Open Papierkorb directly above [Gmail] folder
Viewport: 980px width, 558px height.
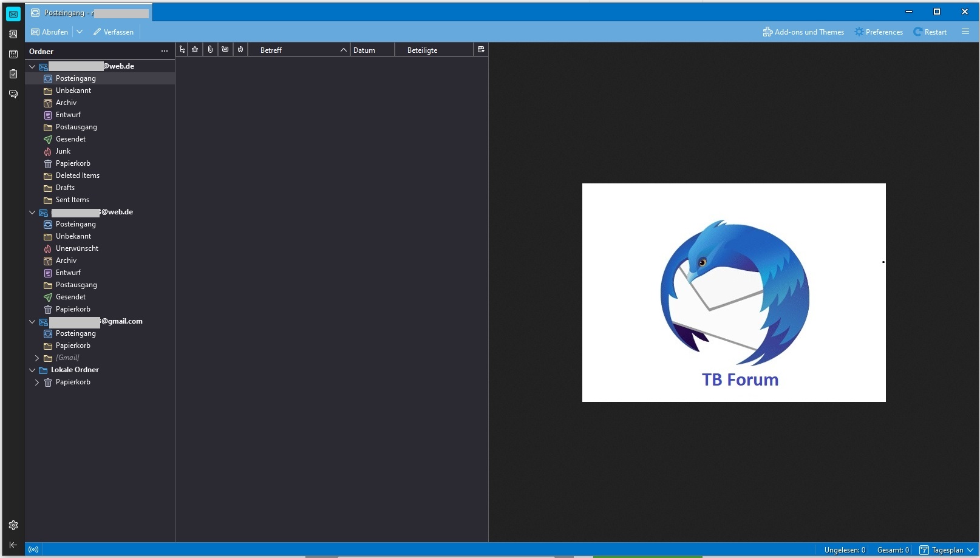coord(100,345)
